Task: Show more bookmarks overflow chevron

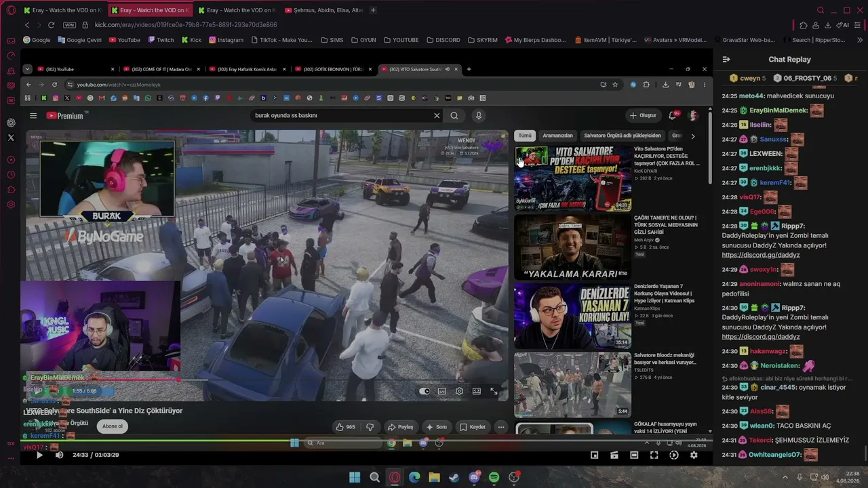Action: point(860,40)
